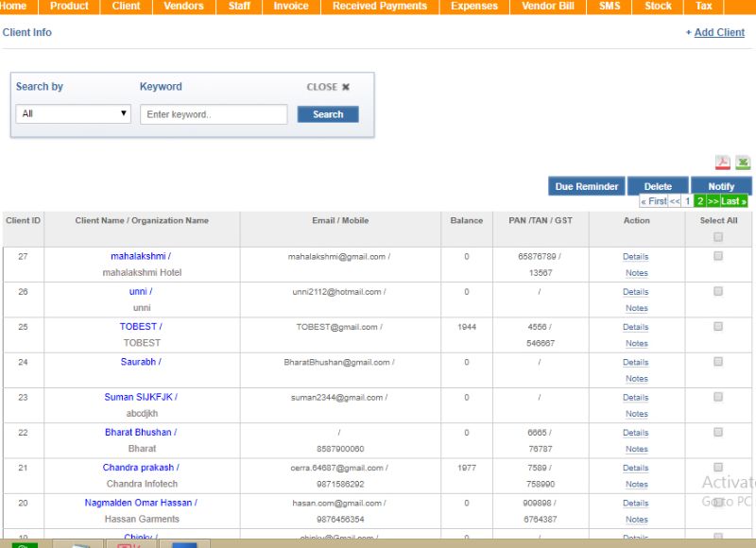Export client list to Excel
Image resolution: width=756 pixels, height=548 pixels.
[x=743, y=163]
